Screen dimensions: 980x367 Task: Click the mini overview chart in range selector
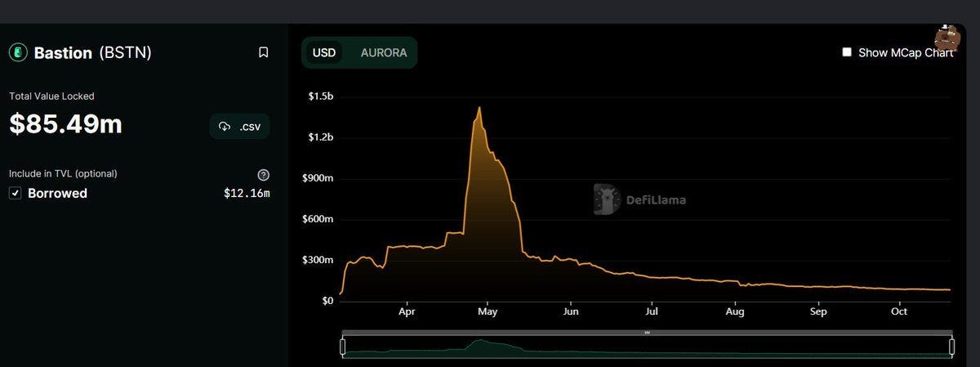pos(648,347)
